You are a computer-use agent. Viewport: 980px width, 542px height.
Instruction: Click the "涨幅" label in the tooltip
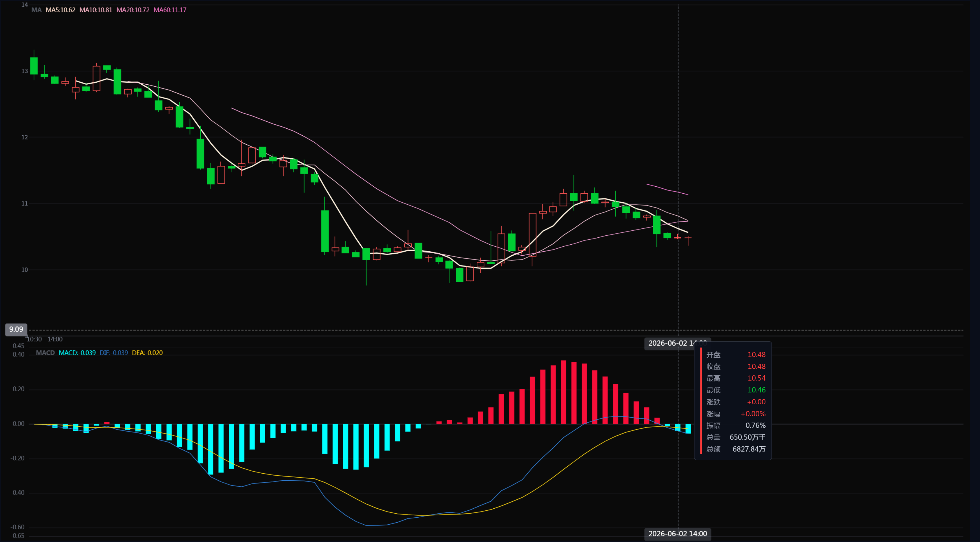(713, 413)
